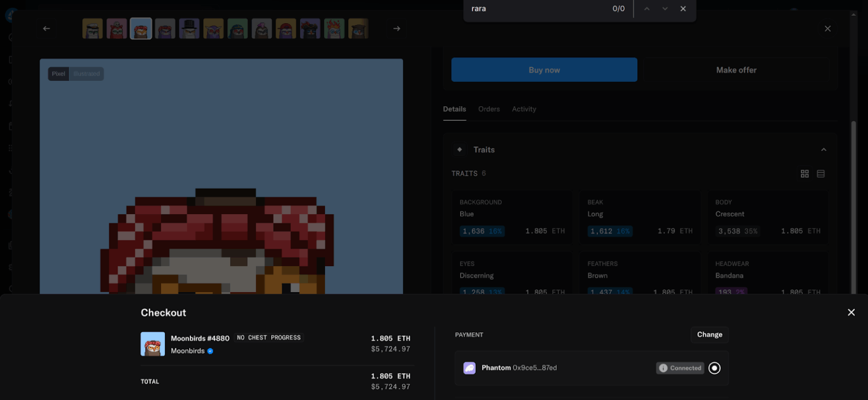Click the Body Crescent trait card
This screenshot has width=868, height=400.
click(768, 218)
